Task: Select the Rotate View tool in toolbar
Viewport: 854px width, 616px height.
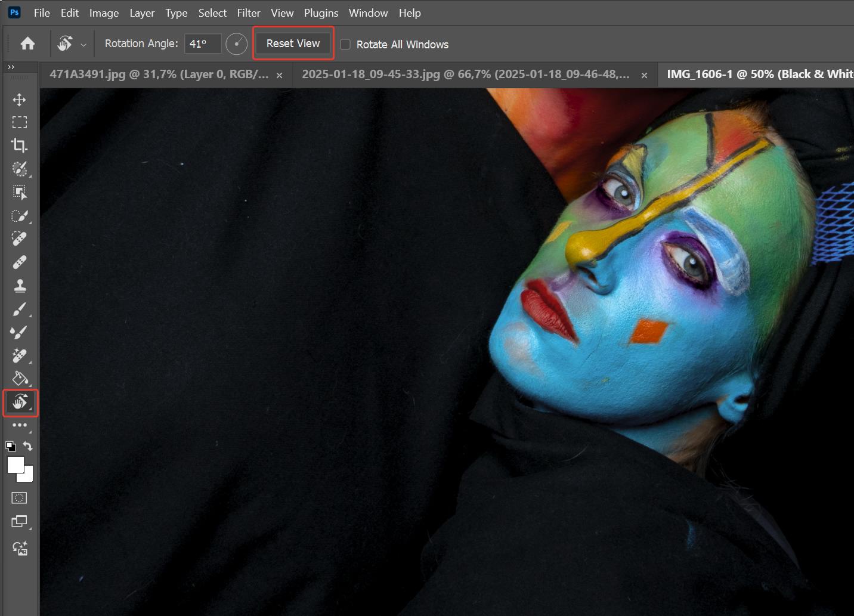Action: (x=20, y=403)
